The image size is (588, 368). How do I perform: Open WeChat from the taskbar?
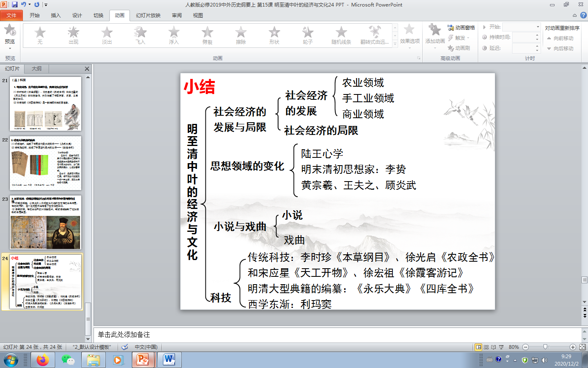(x=69, y=360)
